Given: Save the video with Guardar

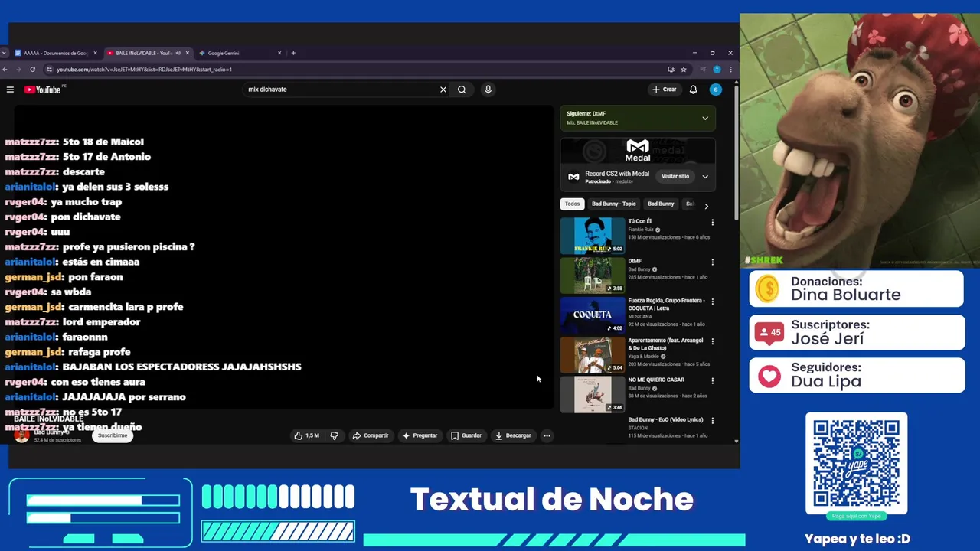Looking at the screenshot, I should point(465,435).
